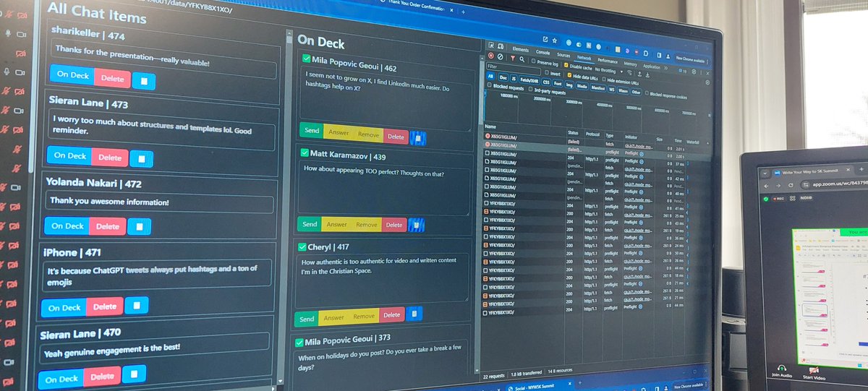The height and width of the screenshot is (391, 868).
Task: Click the blue square icon for sharikeller 474
Action: click(x=143, y=80)
